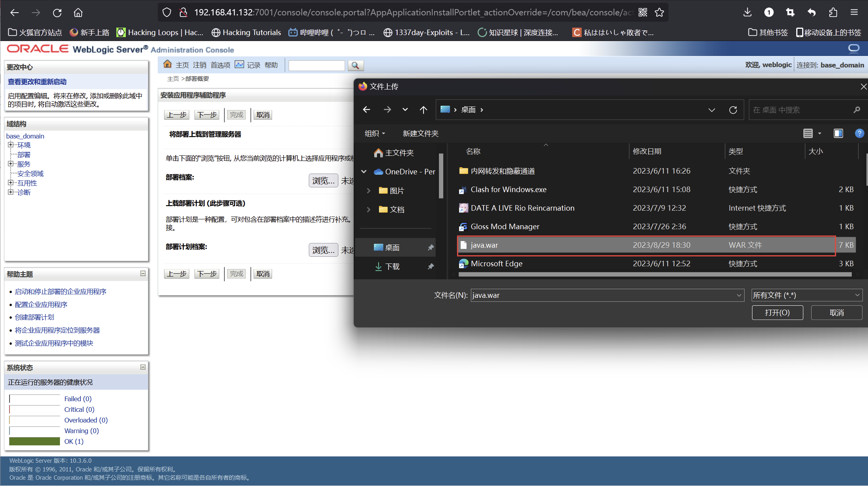Open the 其他书签 bookmarks folder
Screen dimensions: 868x486
(x=768, y=32)
